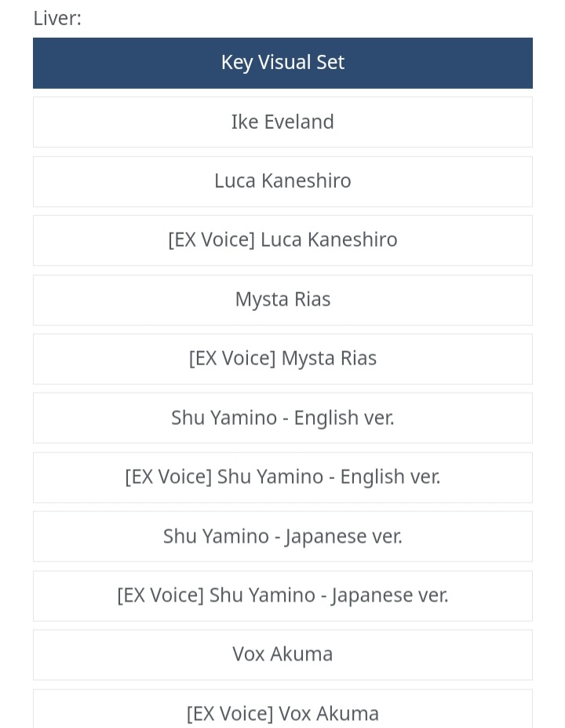Pick [EX Voice] Shu Yamino - English ver.
565x728 pixels.
point(282,477)
